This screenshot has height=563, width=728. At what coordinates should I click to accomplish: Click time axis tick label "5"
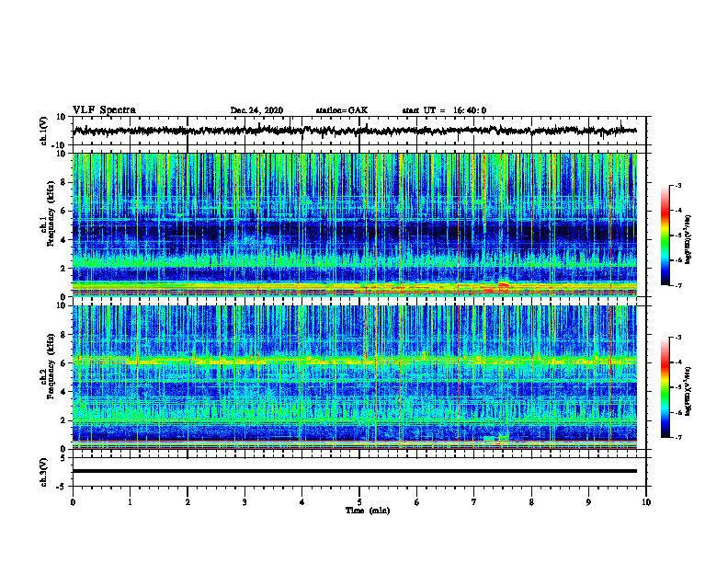pos(359,502)
